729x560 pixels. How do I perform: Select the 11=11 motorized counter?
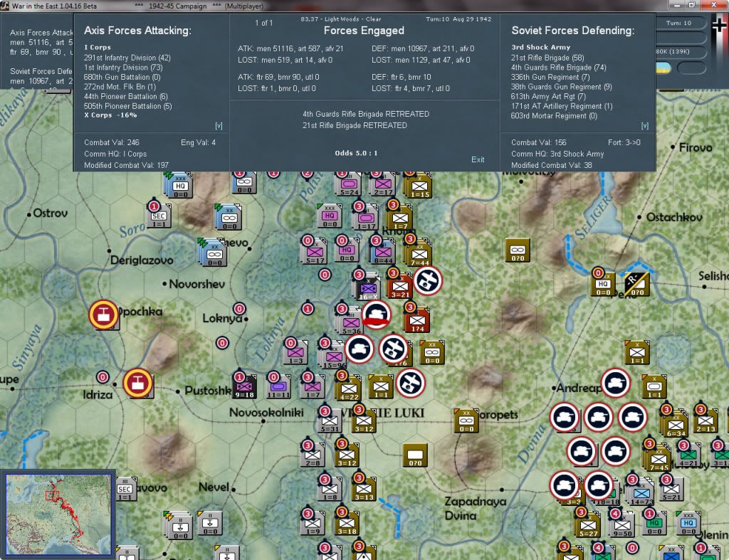pyautogui.click(x=278, y=387)
